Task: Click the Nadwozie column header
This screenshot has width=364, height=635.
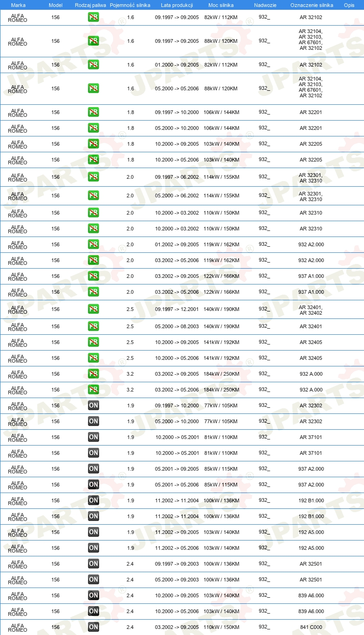Action: (265, 5)
